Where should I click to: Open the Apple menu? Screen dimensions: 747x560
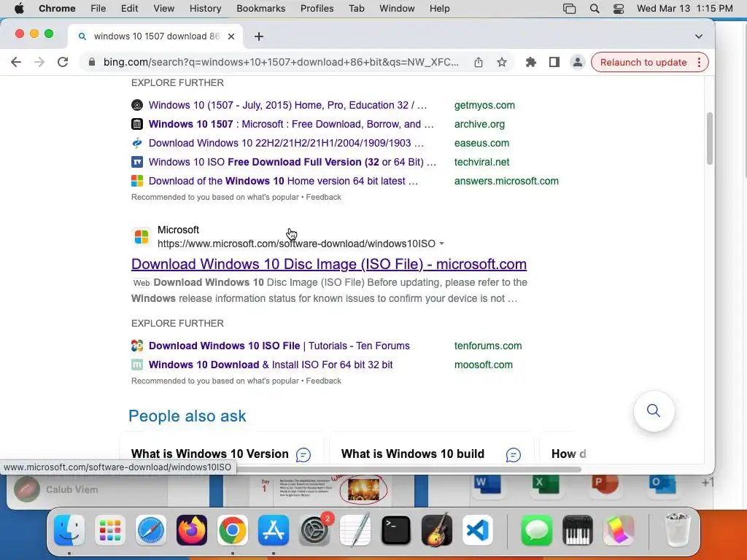click(x=19, y=8)
